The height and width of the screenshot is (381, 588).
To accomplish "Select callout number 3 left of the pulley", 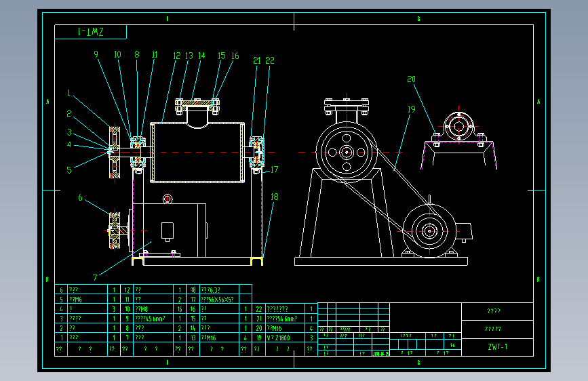I will tap(69, 132).
